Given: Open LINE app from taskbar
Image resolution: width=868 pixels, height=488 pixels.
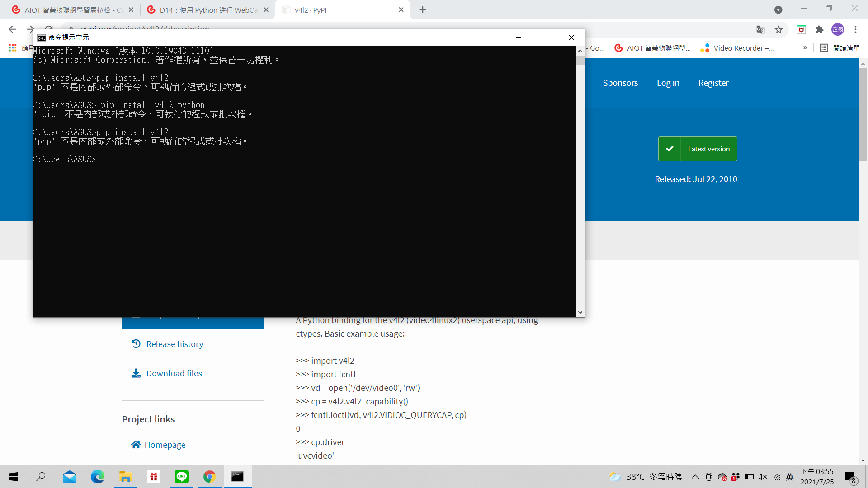Looking at the screenshot, I should pos(182,477).
